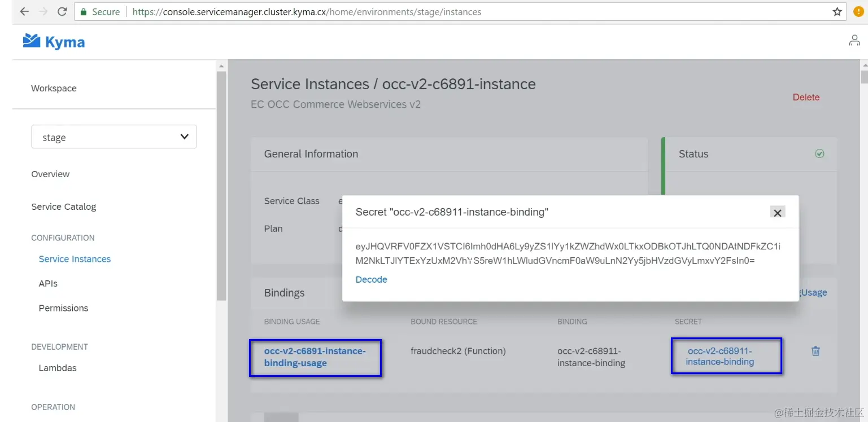
Task: Click the BINDING USAGE column header
Action: click(292, 322)
